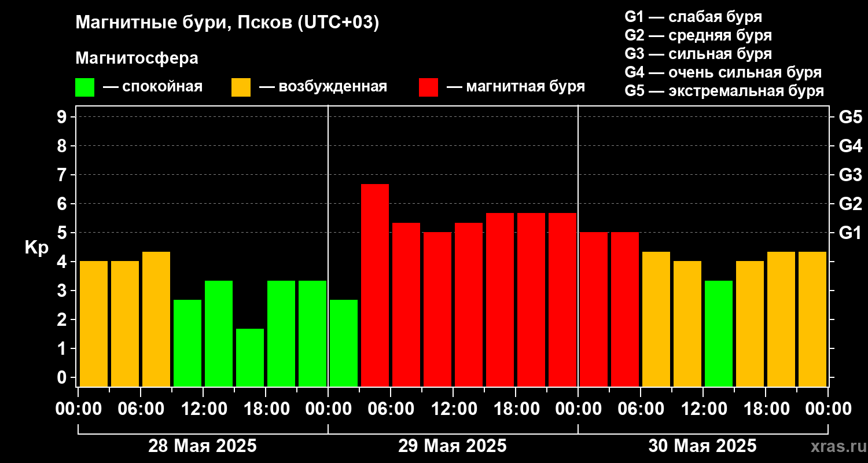
Task: Select the last yellow bar on 30 Мая
Action: point(812,319)
